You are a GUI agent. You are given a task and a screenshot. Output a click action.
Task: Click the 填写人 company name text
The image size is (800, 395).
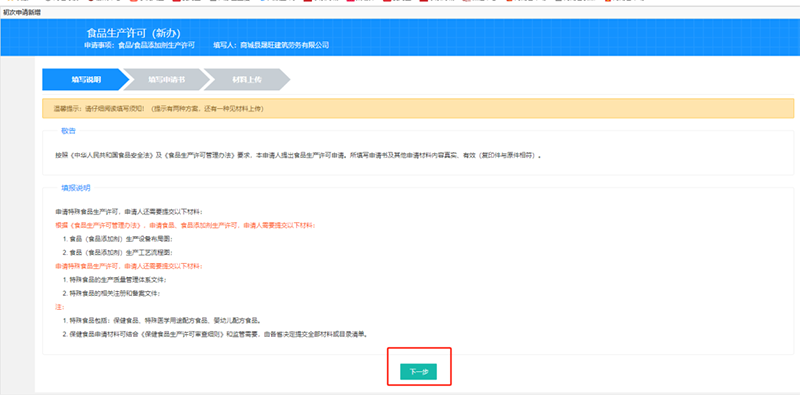click(271, 45)
